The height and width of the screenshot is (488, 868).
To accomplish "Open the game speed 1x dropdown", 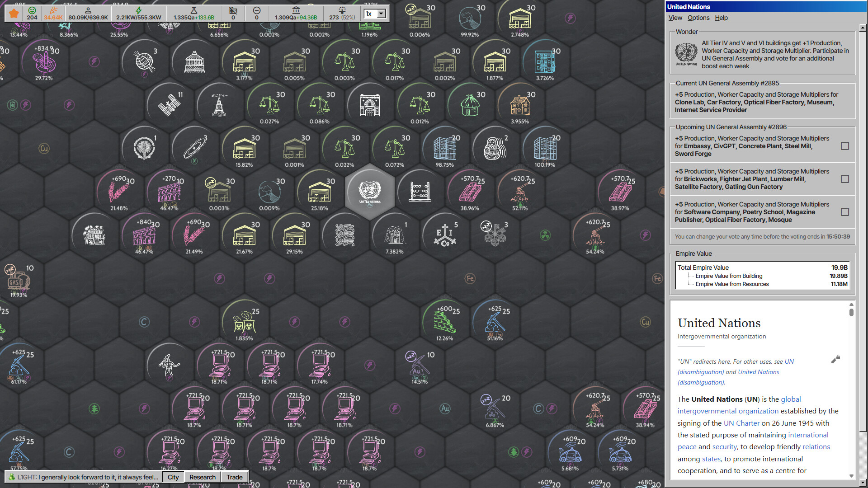I will click(x=375, y=14).
